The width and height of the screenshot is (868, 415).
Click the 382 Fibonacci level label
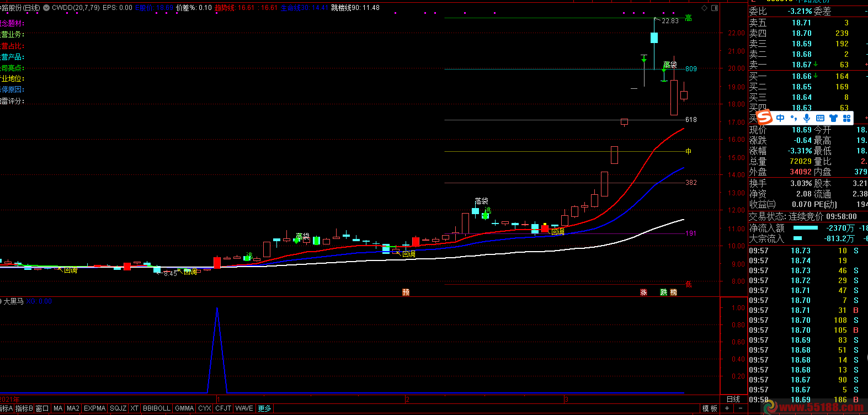(x=691, y=183)
